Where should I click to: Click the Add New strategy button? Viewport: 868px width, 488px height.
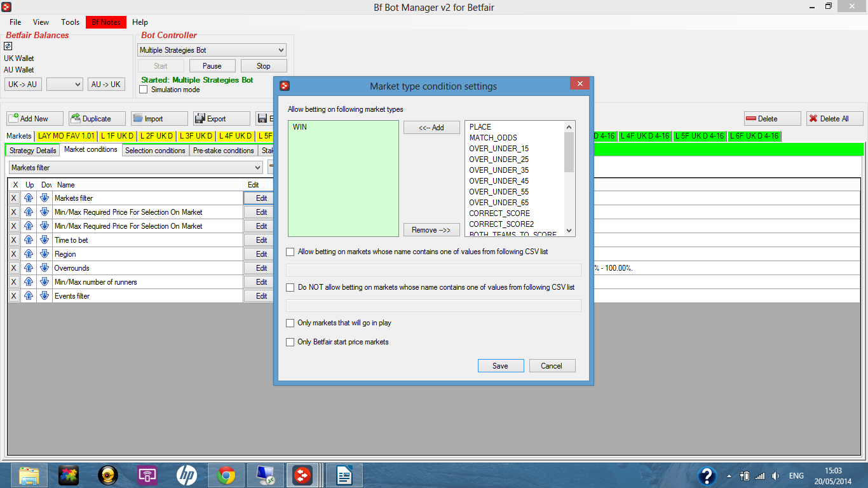pyautogui.click(x=35, y=118)
